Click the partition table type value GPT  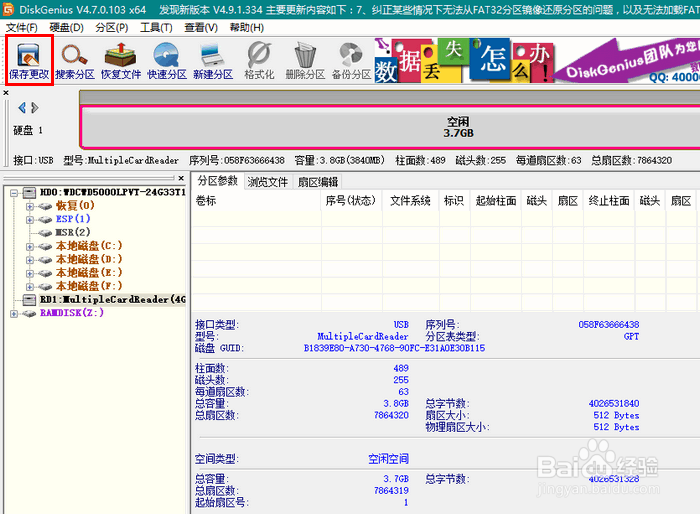coord(631,336)
